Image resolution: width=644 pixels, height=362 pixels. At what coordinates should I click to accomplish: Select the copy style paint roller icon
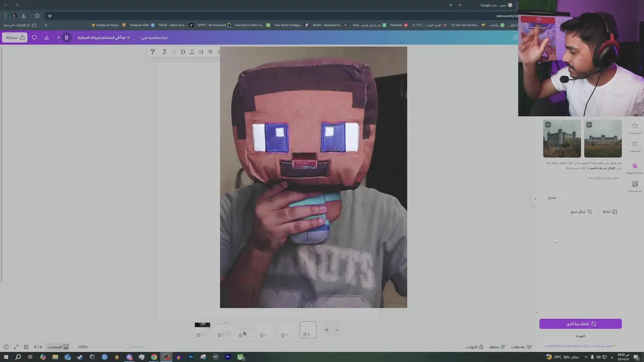[x=152, y=52]
